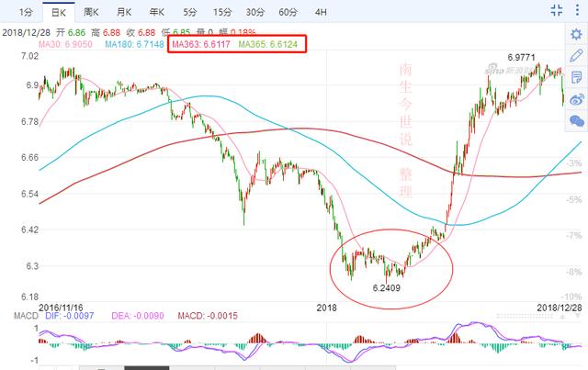588x370 pixels.
Task: Share chart via WeChat icon
Action: [576, 120]
